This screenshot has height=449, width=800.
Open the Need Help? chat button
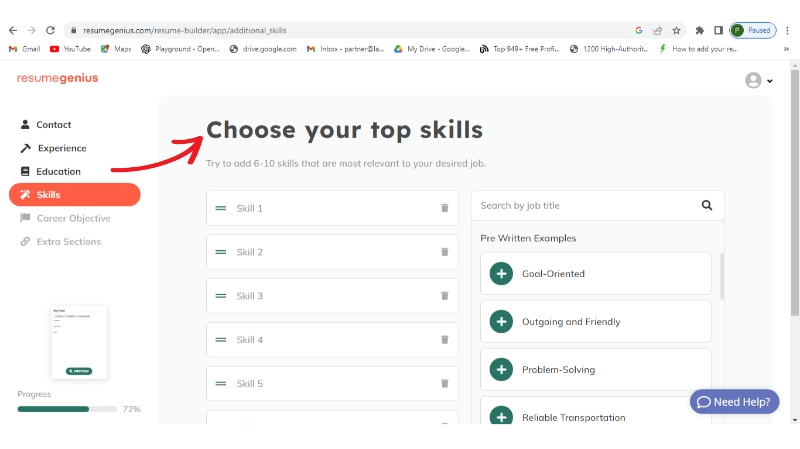point(734,402)
